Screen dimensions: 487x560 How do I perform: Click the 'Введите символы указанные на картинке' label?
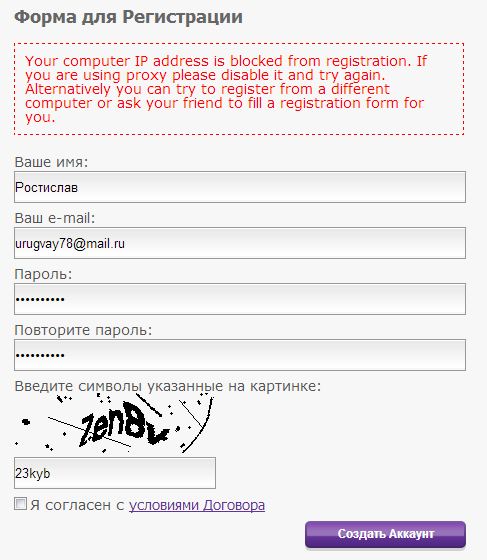tap(168, 386)
